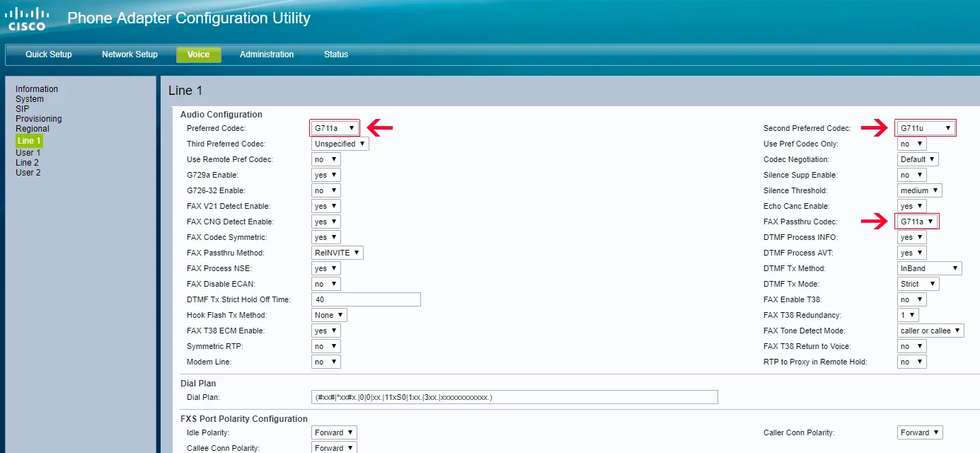The image size is (980, 453).
Task: Select SIP in the sidebar
Action: (23, 109)
